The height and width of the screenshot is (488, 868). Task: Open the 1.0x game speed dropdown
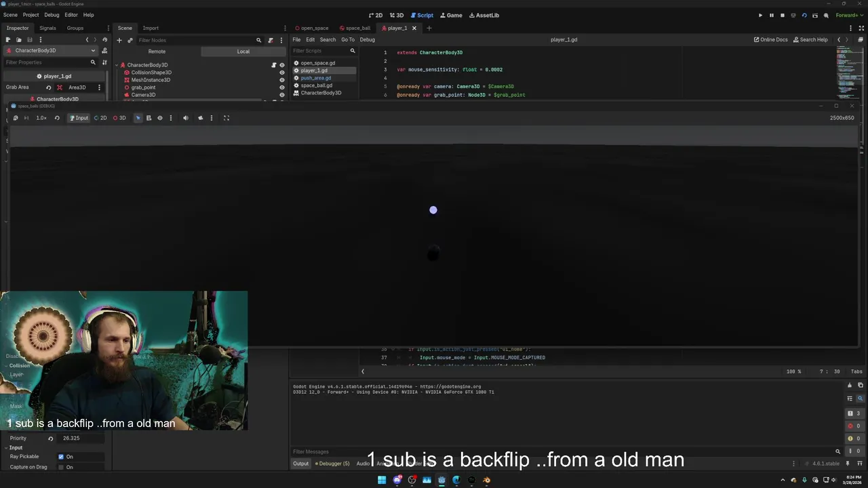(41, 118)
